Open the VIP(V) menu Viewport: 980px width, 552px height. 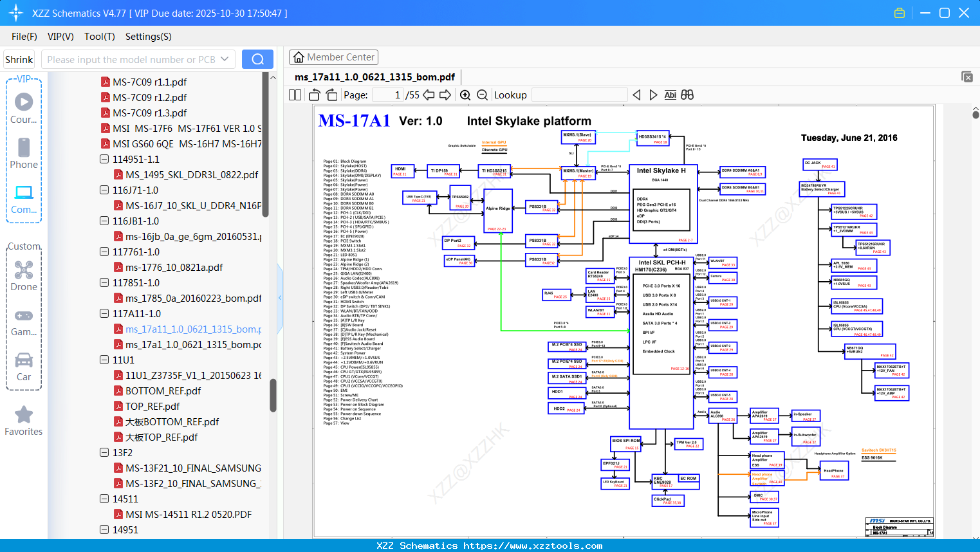click(60, 37)
